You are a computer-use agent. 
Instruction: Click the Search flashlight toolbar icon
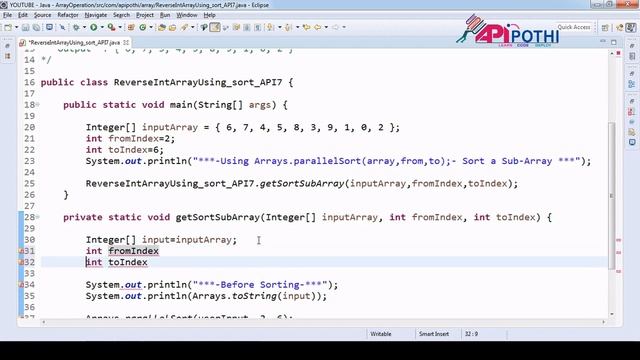click(x=184, y=27)
